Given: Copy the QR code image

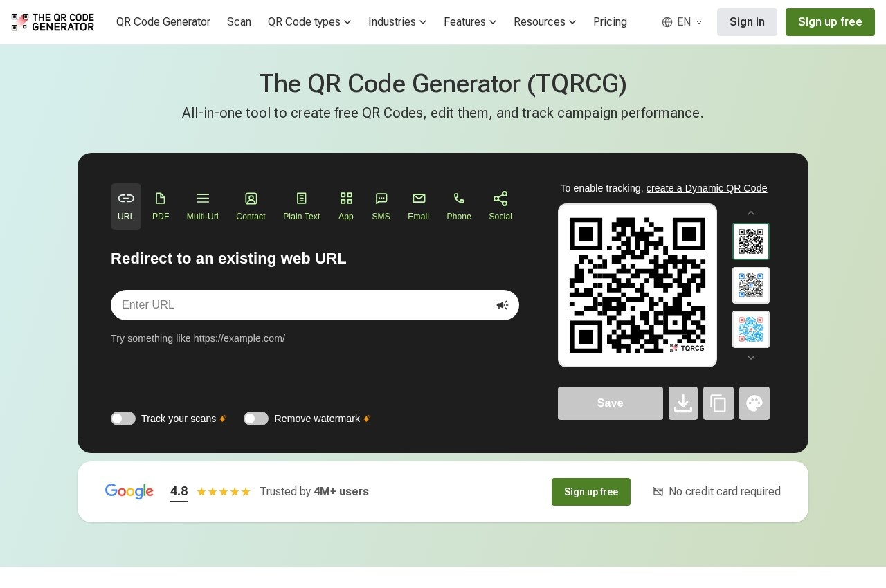Looking at the screenshot, I should pos(718,403).
